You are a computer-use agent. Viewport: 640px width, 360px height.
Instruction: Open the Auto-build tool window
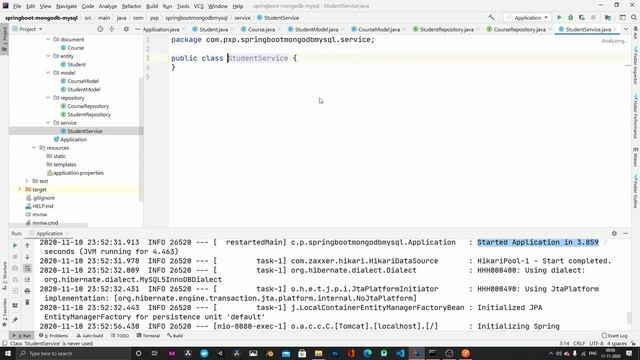click(x=90, y=336)
